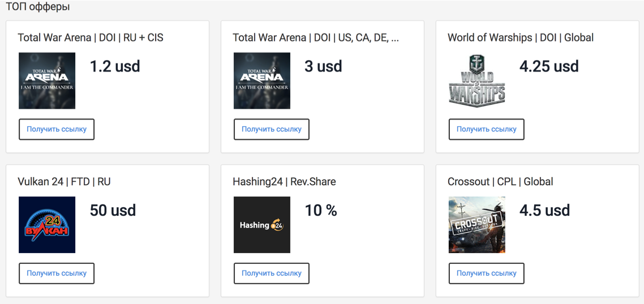Screen dimensions: 644x304
Task: Open Hashing24 | Rev.Share title
Action: coord(284,182)
